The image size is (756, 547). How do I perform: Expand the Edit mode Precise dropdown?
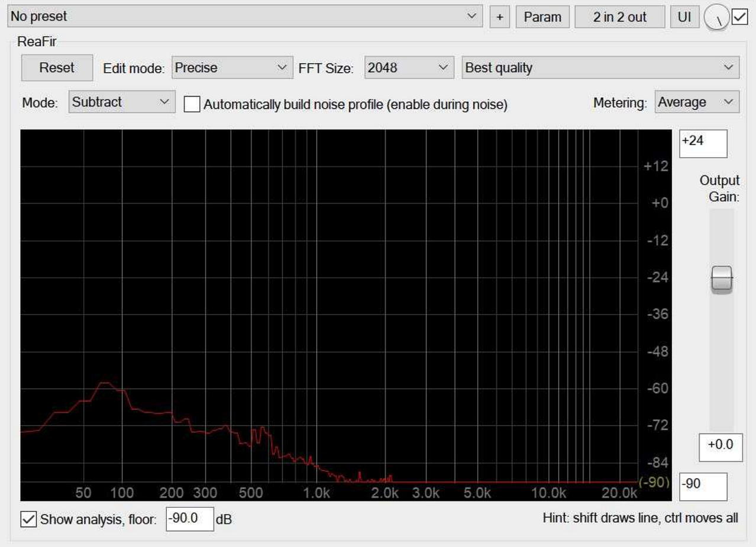232,68
